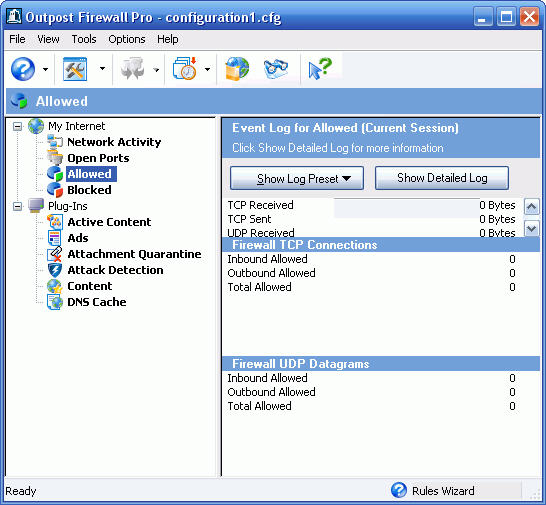Click the glasses toolbar icon
Viewport: 546px width, 505px height.
pyautogui.click(x=276, y=69)
